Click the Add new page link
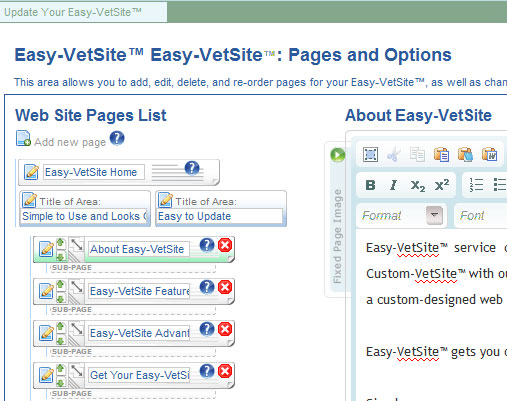 [x=70, y=142]
